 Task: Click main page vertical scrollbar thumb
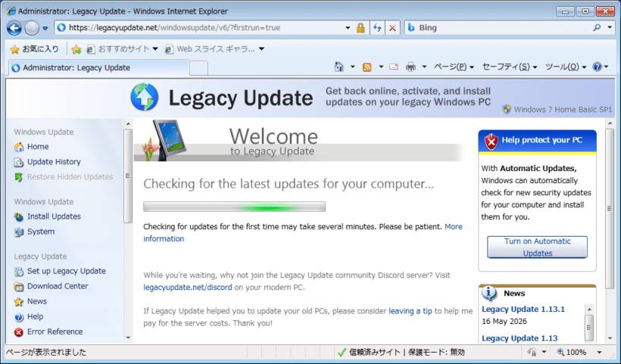610,208
